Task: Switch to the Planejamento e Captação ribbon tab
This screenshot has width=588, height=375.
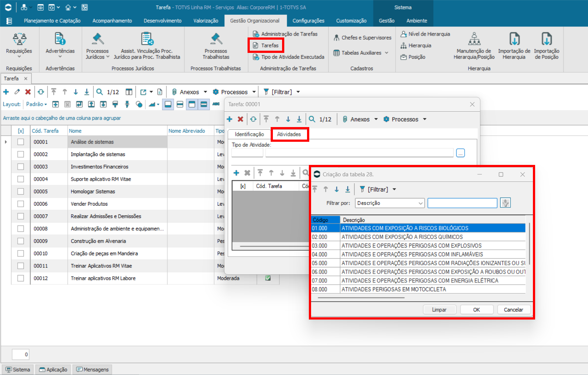Action: (52, 21)
